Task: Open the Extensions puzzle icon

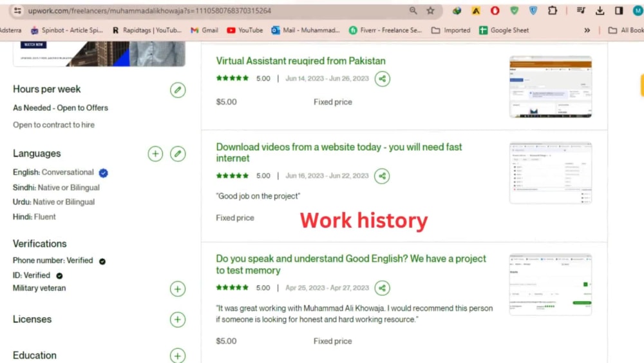Action: [553, 11]
